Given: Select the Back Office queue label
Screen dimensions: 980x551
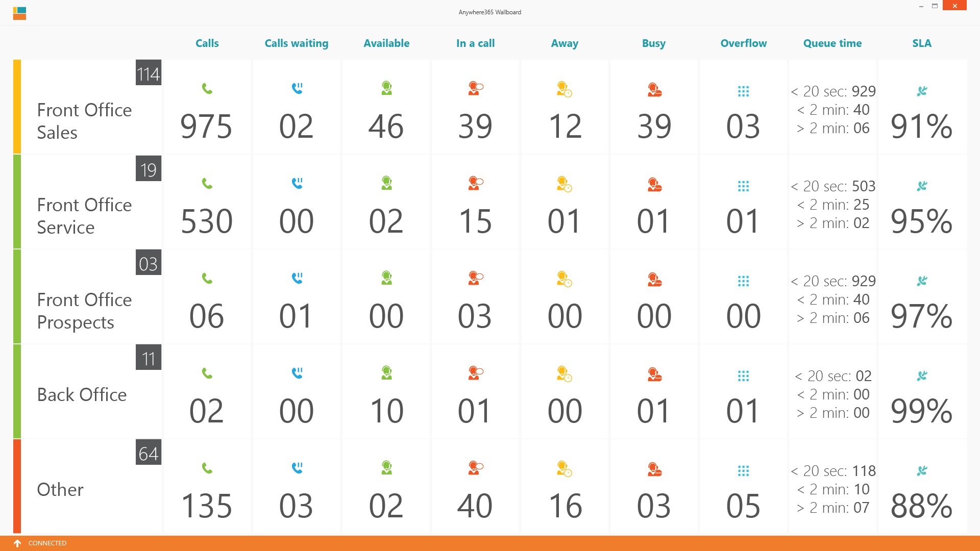Looking at the screenshot, I should [x=82, y=394].
